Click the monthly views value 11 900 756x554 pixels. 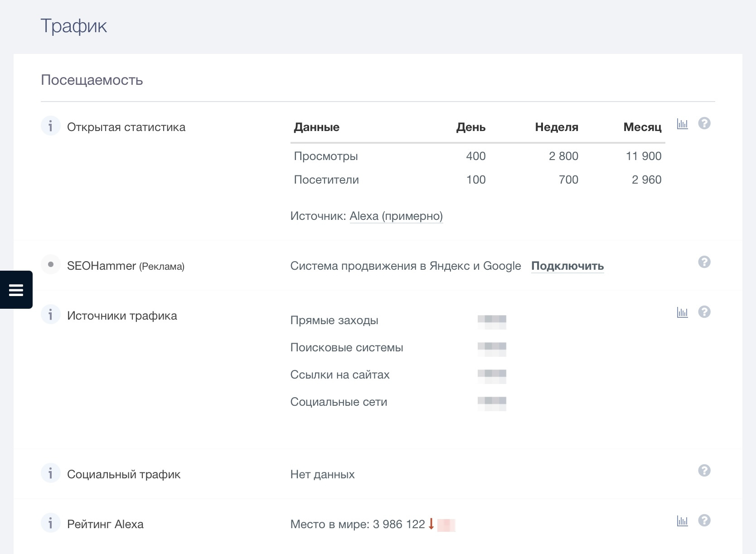(644, 156)
